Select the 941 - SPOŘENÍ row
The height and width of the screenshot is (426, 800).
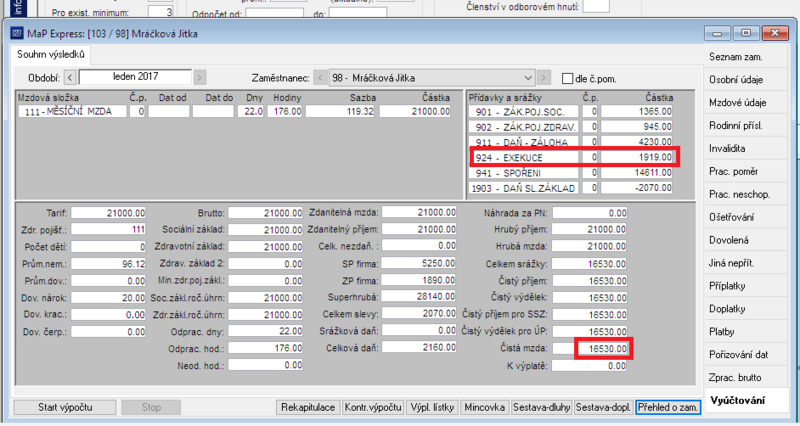[x=571, y=173]
